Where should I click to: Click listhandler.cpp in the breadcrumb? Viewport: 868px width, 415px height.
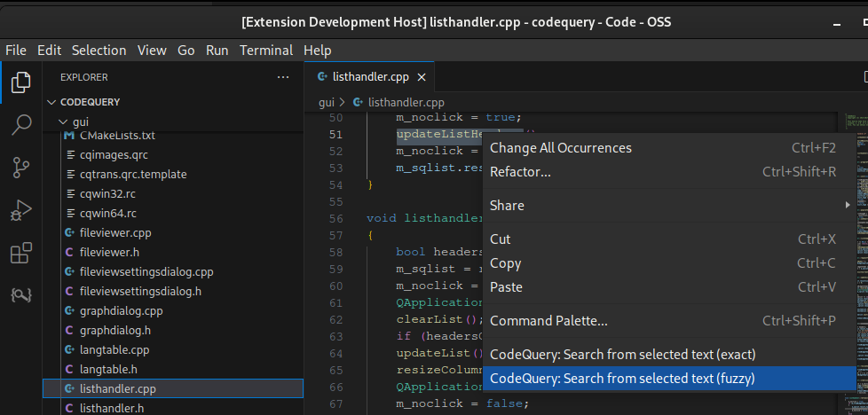pyautogui.click(x=406, y=102)
